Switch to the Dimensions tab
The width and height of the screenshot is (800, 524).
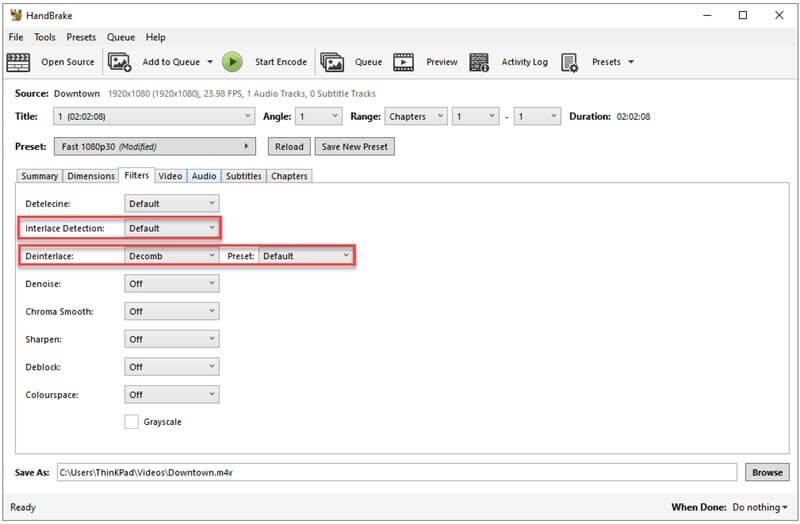point(91,176)
